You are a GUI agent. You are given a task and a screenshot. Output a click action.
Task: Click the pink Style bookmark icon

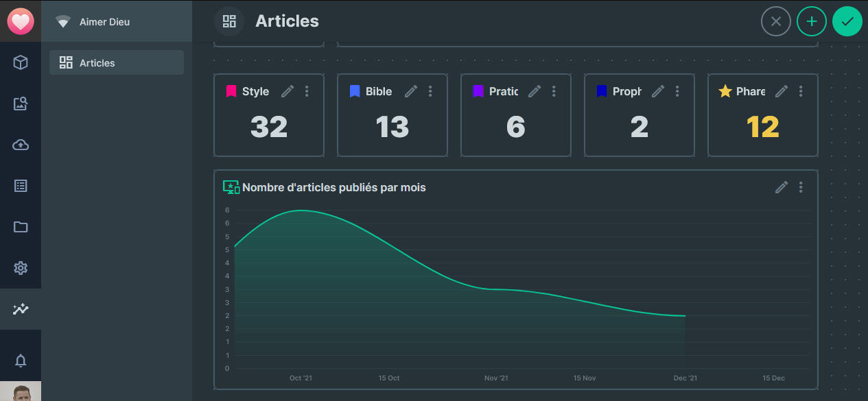(x=231, y=91)
